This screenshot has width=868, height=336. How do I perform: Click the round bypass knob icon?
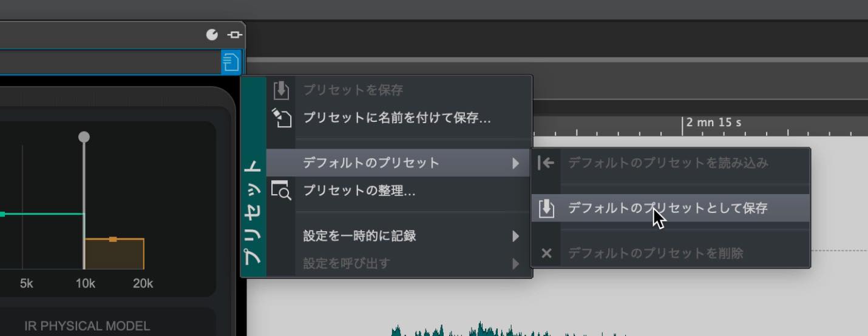[212, 35]
